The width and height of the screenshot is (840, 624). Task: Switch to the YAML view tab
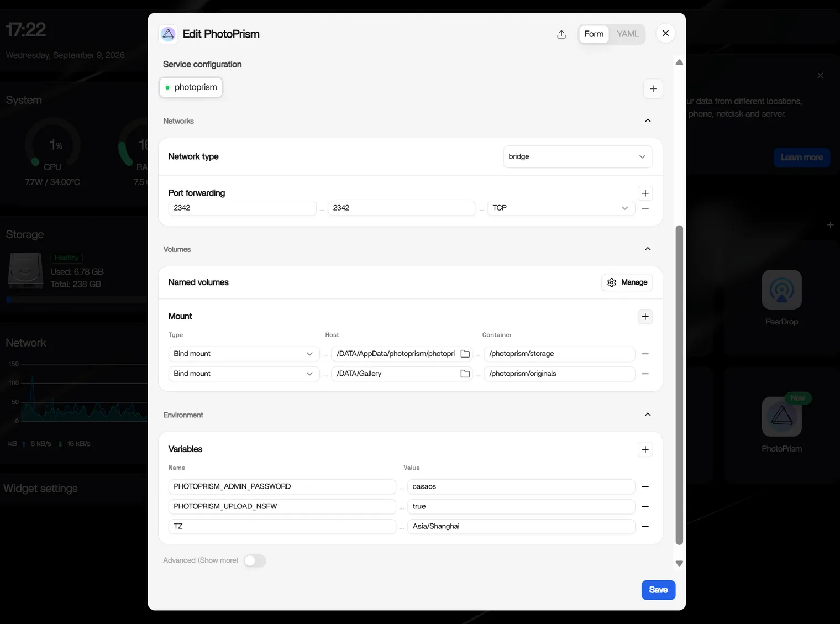pyautogui.click(x=628, y=34)
